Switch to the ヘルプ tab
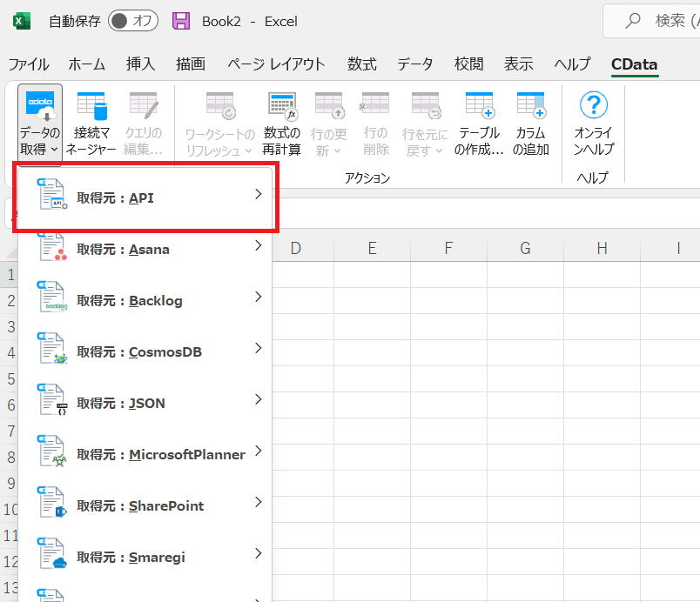The height and width of the screenshot is (602, 700). pos(572,64)
